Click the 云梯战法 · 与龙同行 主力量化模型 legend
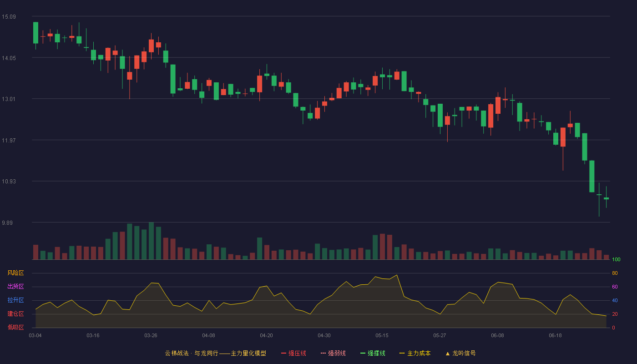637x364 pixels. pos(215,353)
